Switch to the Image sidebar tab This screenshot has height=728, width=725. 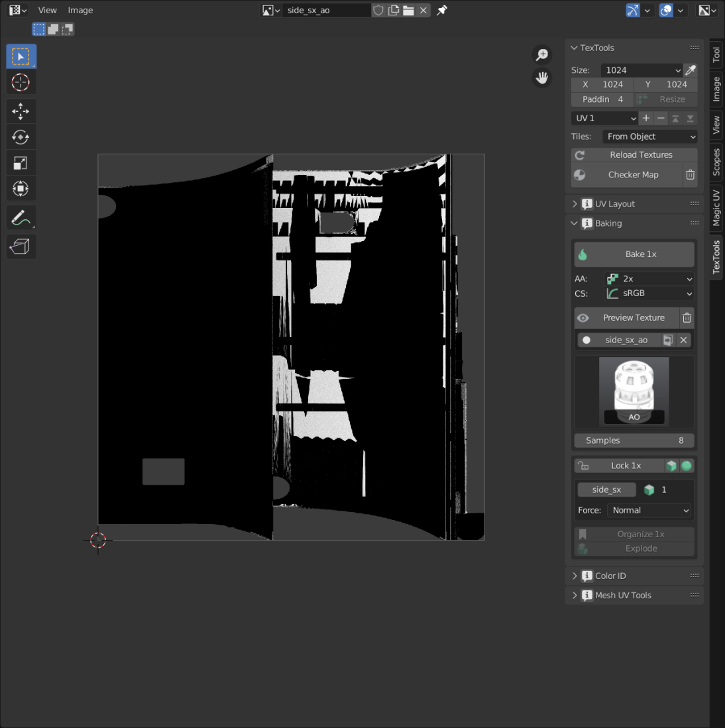click(x=716, y=89)
